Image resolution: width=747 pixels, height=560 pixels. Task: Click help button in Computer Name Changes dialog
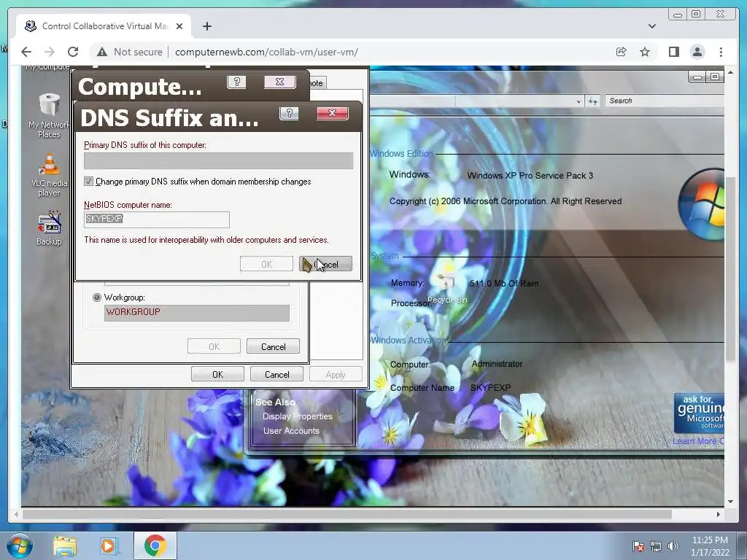(x=236, y=82)
